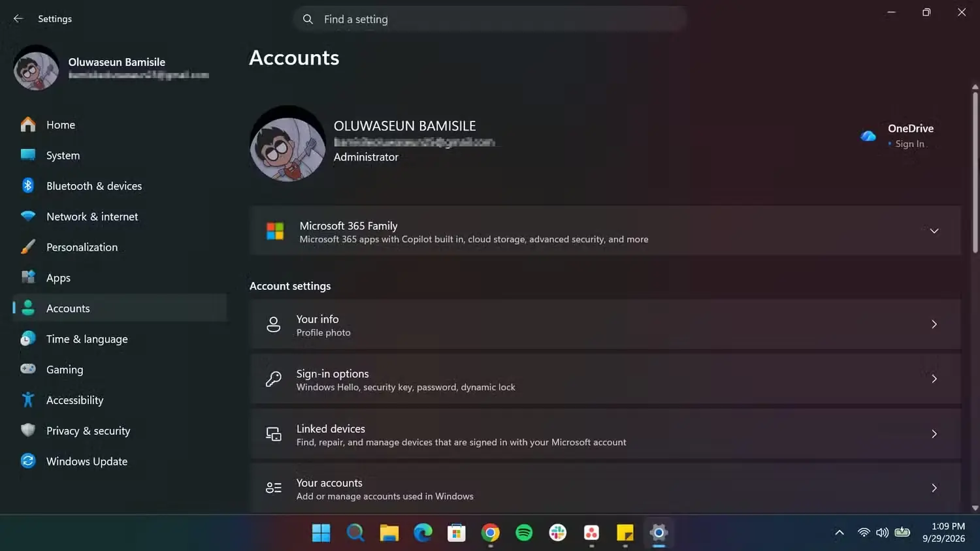Select Apps in the sidebar

coord(120,277)
